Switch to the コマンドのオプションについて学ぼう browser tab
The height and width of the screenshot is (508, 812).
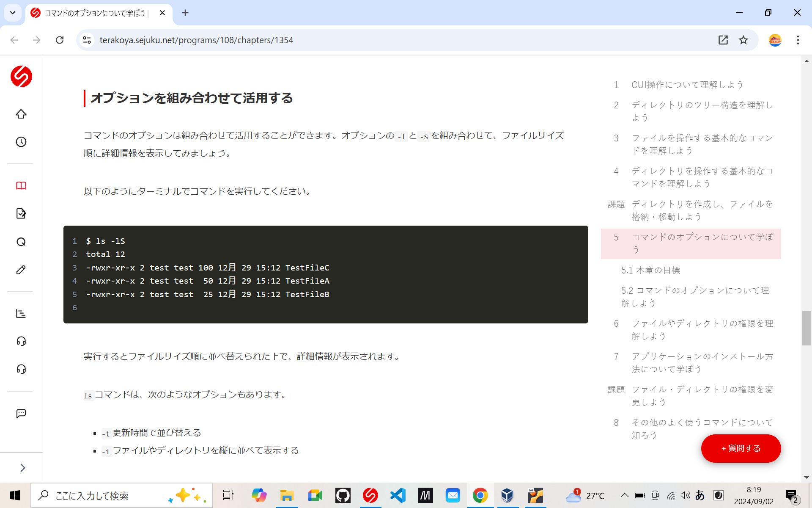pyautogui.click(x=93, y=13)
